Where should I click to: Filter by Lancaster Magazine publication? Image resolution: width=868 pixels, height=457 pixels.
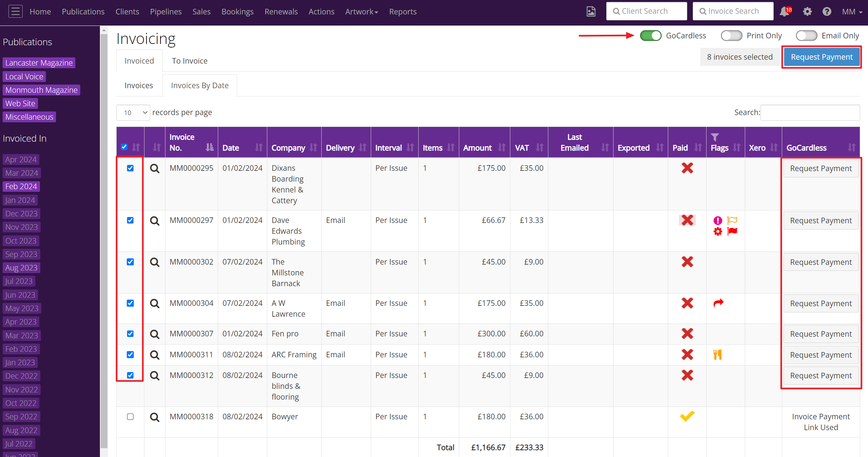coord(39,63)
